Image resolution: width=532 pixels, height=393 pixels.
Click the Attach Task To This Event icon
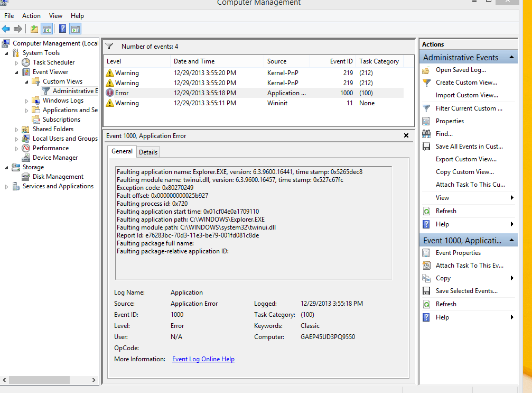tap(426, 266)
